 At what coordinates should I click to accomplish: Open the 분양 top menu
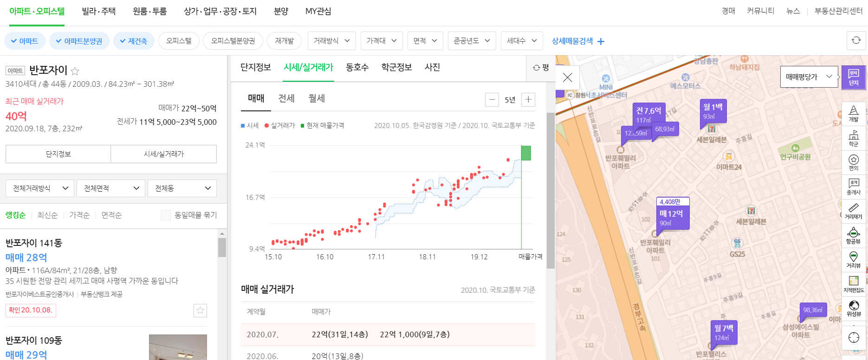coord(281,11)
